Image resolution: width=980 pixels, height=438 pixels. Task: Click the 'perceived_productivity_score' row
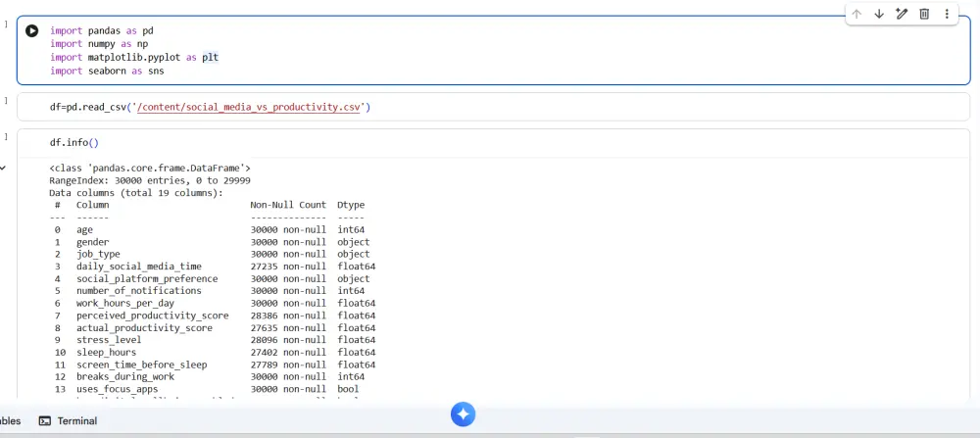215,316
